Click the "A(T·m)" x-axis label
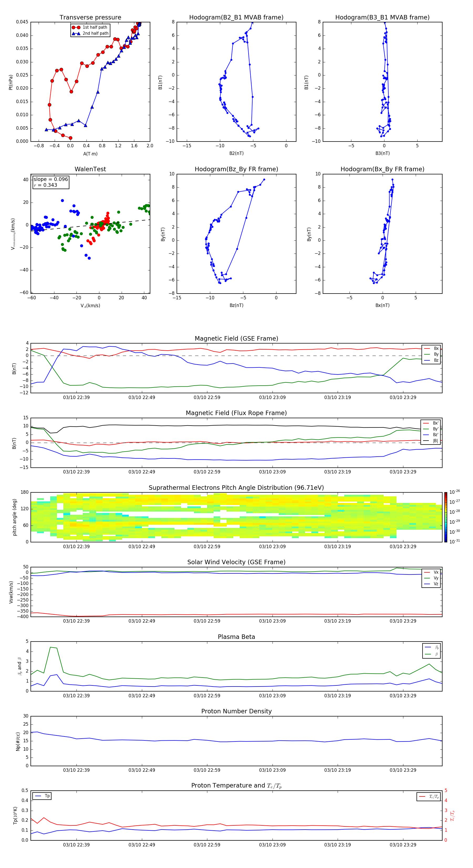Screen dimensions: 473x868 point(90,154)
